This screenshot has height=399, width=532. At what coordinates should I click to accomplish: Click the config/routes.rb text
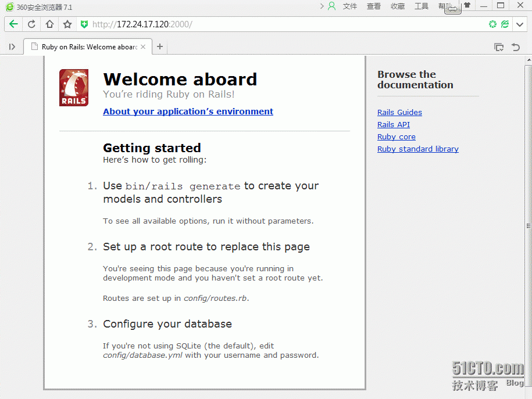click(215, 299)
